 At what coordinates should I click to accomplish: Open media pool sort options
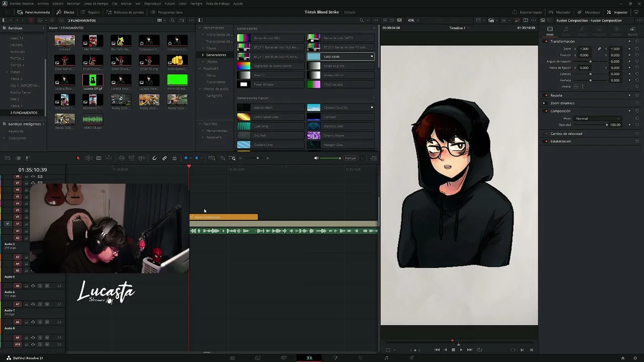(182, 21)
